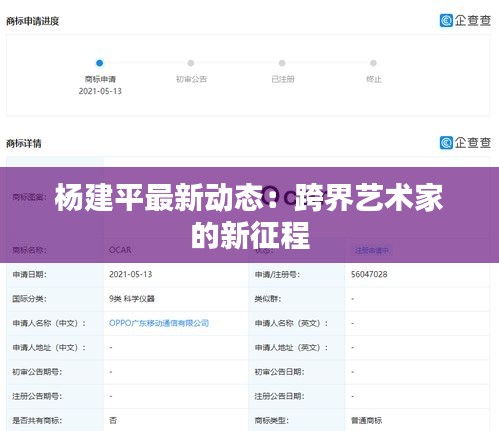Click the 企查查 logo beside 商标申请进度
Viewport: 499px width, 431px height.
(x=465, y=21)
